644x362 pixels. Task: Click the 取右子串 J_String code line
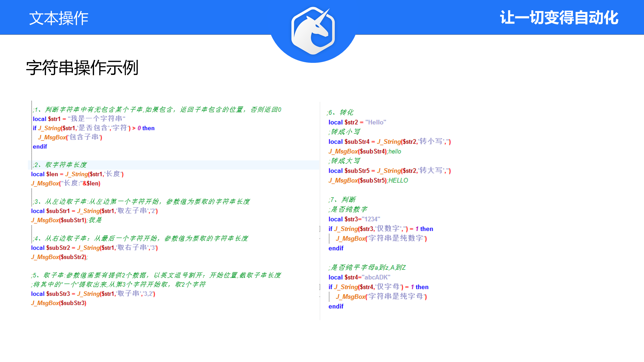pos(94,248)
